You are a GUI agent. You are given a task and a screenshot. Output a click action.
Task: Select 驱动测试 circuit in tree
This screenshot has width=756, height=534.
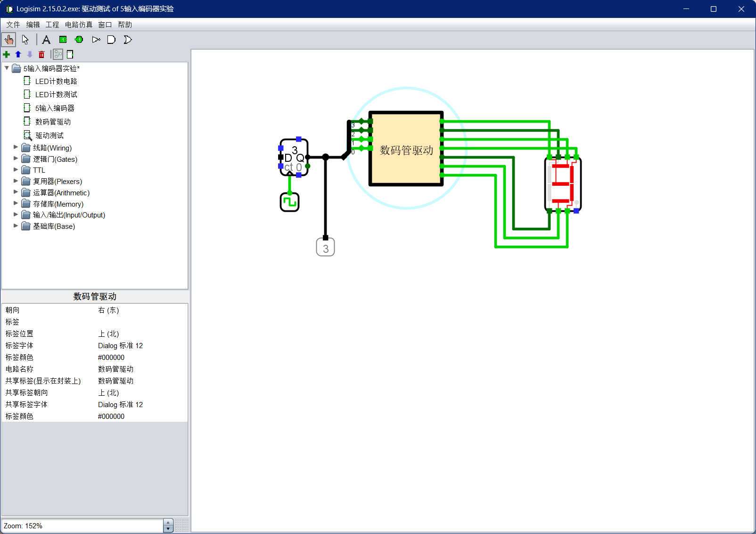pos(49,135)
